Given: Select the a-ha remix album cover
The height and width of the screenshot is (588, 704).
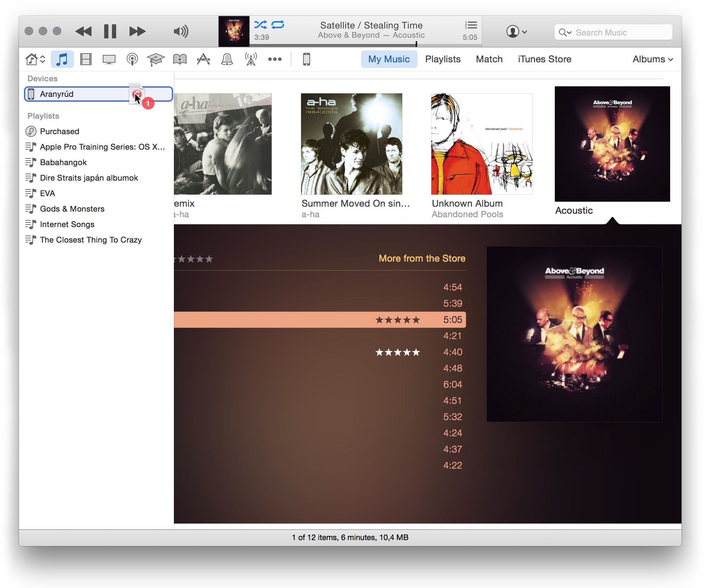Looking at the screenshot, I should (223, 144).
